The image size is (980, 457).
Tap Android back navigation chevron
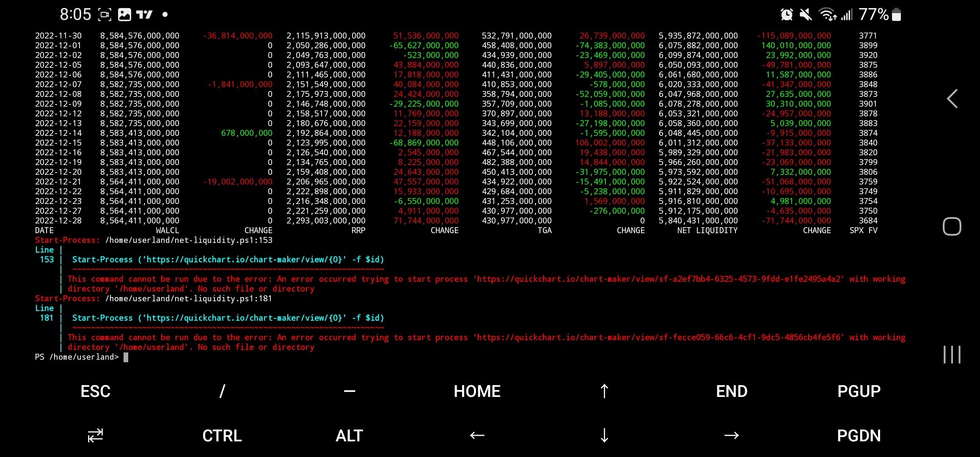tap(952, 99)
